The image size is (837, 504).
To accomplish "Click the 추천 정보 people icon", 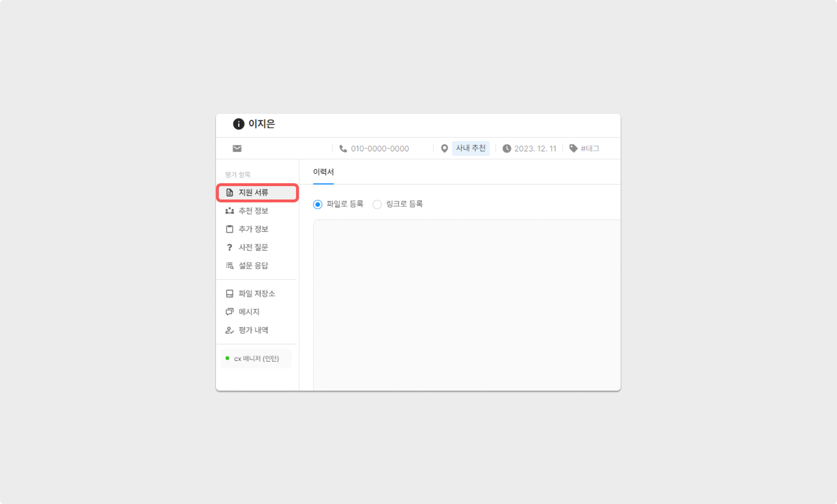I will click(229, 211).
